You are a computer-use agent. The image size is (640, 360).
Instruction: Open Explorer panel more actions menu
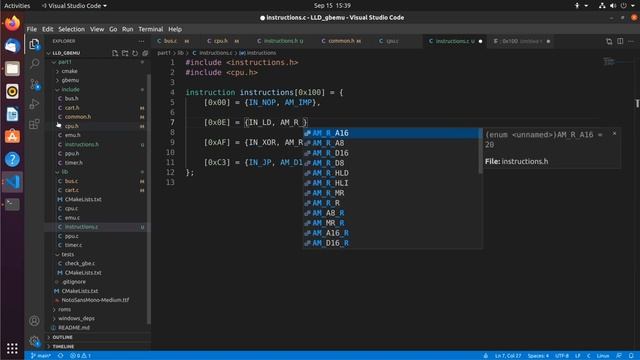pyautogui.click(x=141, y=41)
